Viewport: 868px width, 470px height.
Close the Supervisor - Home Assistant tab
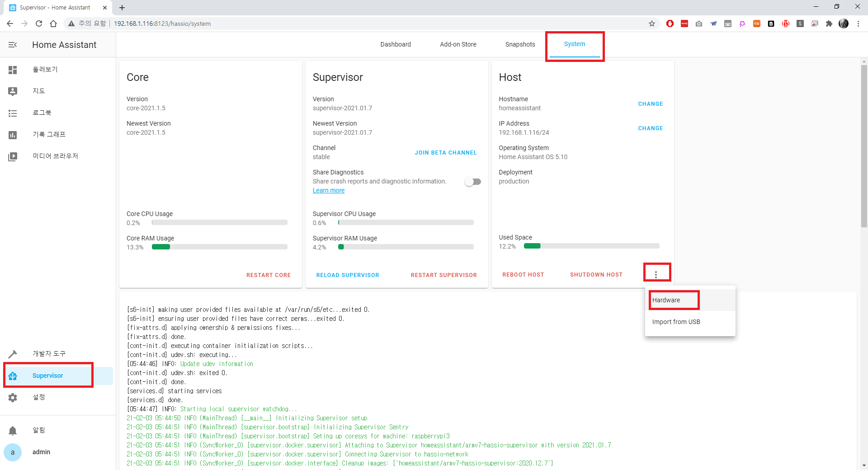point(105,8)
